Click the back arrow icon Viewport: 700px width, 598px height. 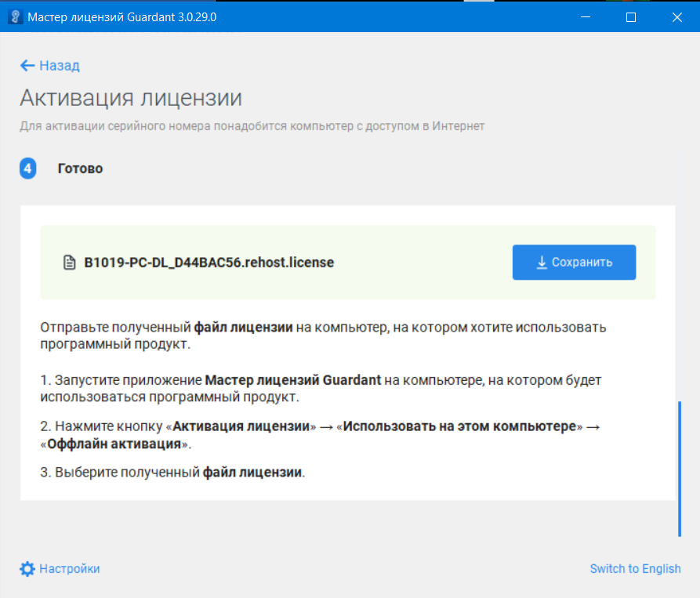[27, 66]
